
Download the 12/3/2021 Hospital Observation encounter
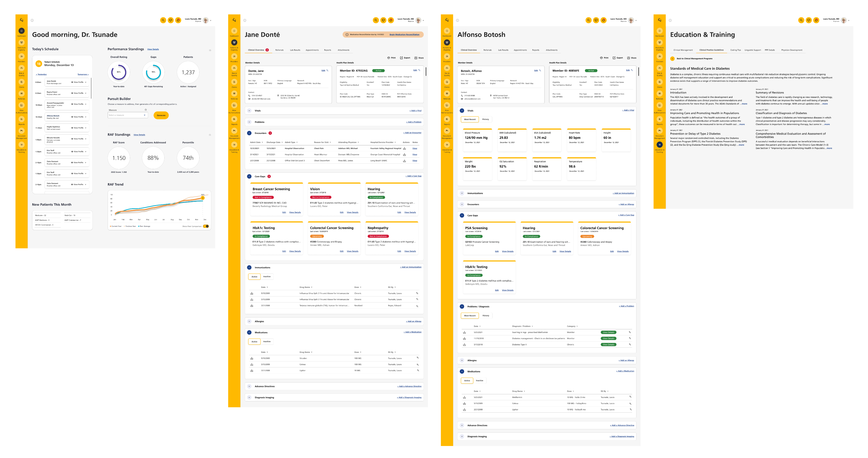point(404,148)
